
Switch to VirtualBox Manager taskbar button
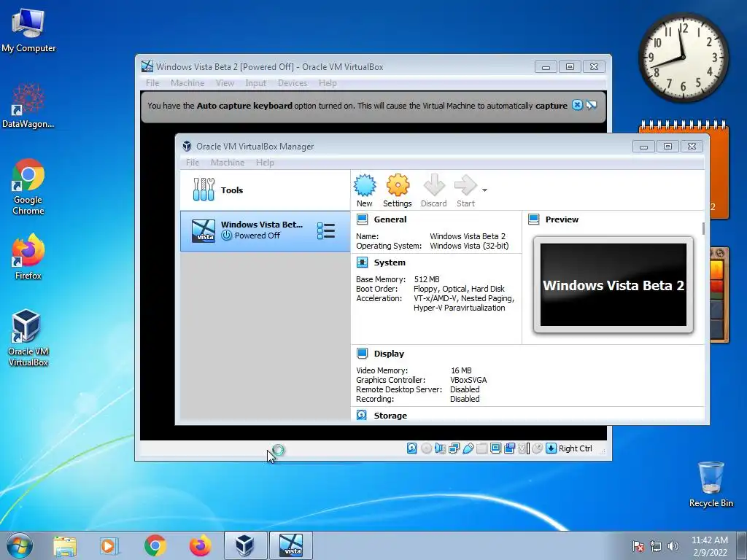click(x=245, y=545)
